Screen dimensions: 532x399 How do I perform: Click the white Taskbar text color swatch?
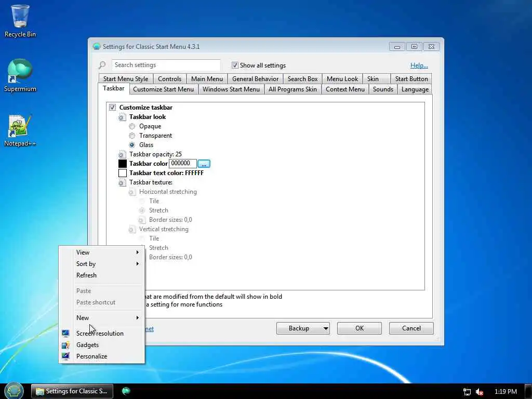click(x=123, y=173)
